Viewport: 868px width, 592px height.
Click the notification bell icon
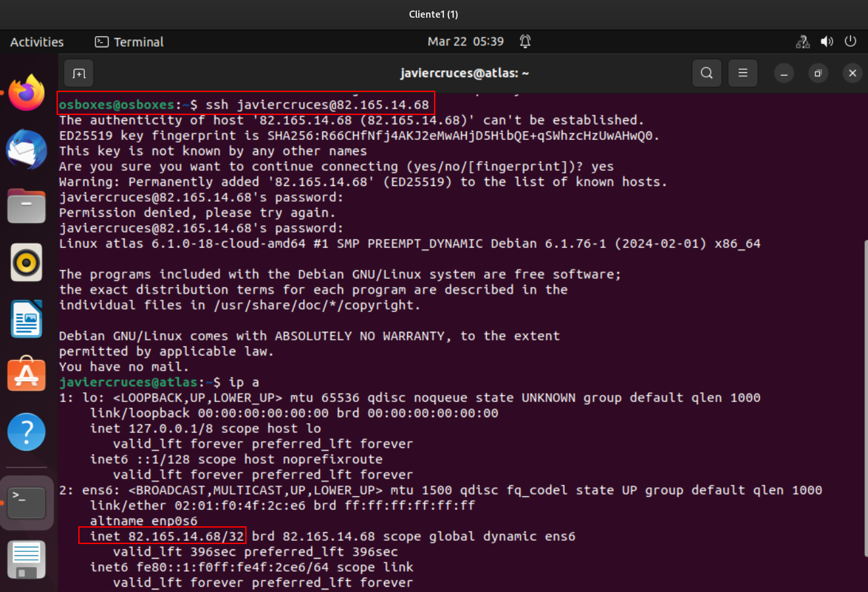point(525,41)
